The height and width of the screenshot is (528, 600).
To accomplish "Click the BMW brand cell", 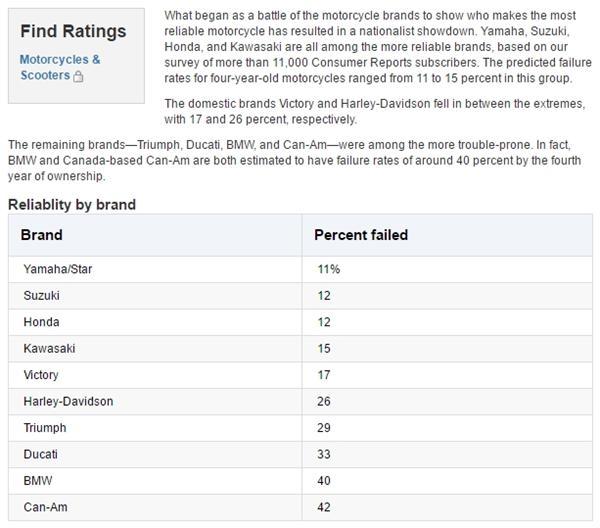I will [37, 481].
